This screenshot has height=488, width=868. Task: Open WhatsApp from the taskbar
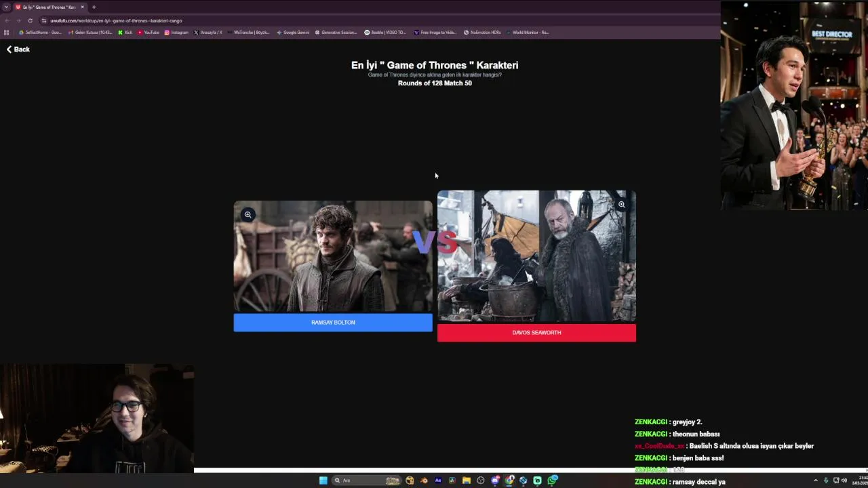tap(553, 481)
